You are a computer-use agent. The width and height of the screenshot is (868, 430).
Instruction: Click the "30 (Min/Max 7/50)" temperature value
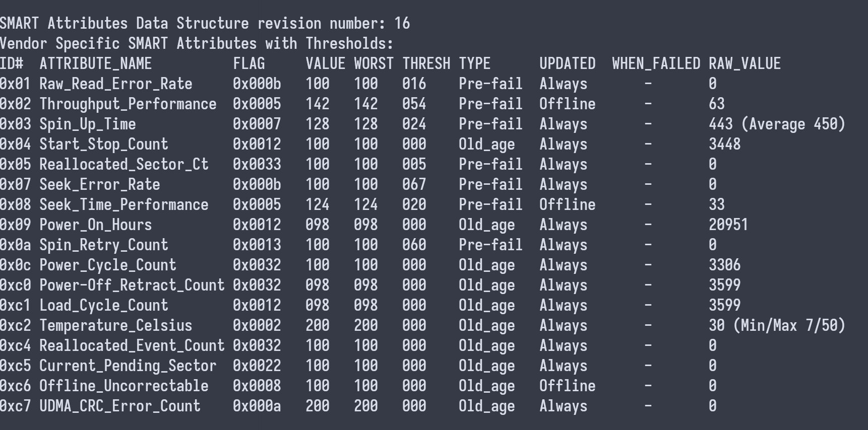coord(776,325)
